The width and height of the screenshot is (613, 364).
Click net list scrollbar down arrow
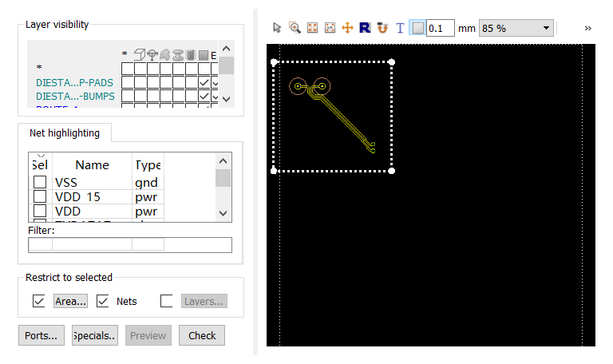tap(223, 213)
